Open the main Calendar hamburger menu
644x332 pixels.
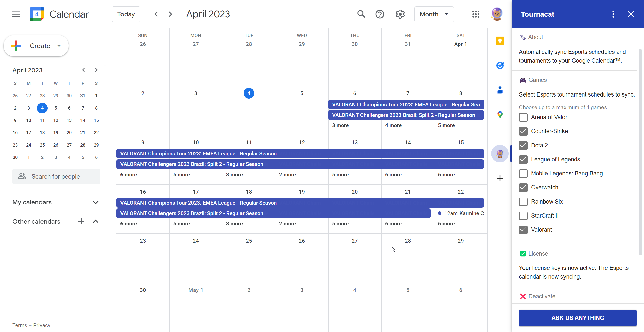click(x=15, y=14)
